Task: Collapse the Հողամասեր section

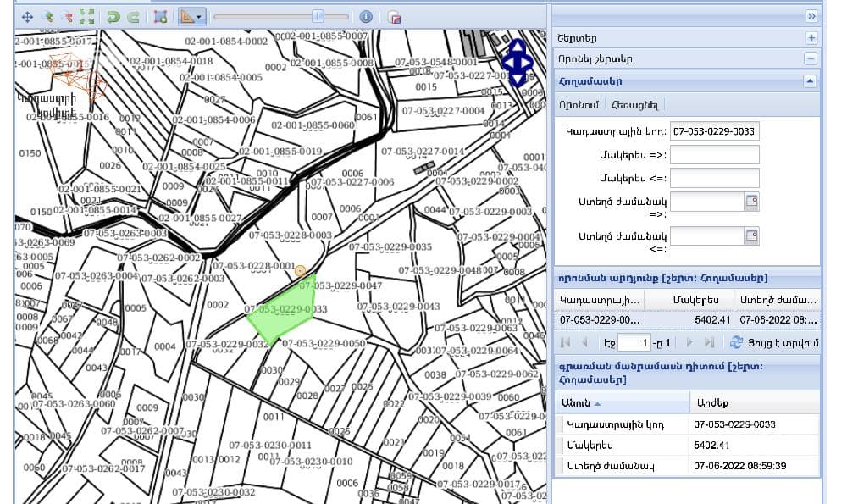Action: (810, 81)
